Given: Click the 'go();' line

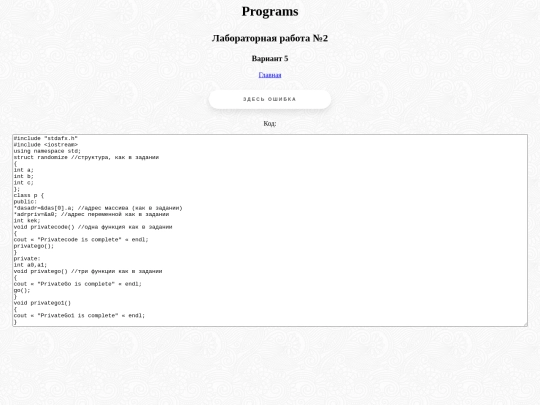Looking at the screenshot, I should pyautogui.click(x=22, y=290).
